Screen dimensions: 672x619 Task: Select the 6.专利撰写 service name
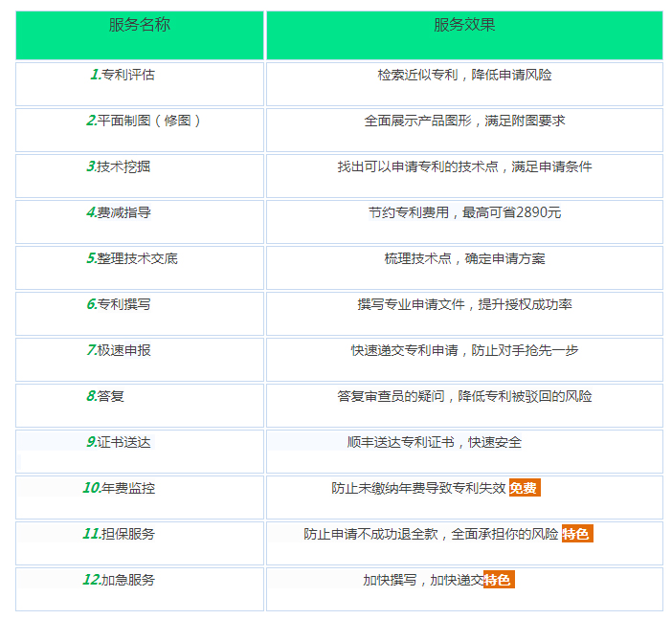click(x=119, y=304)
